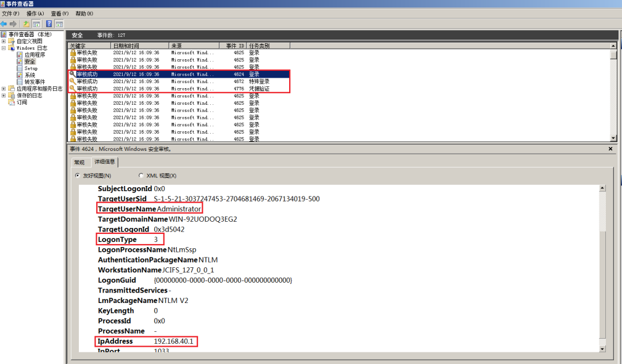Click the details pane scrollbar up arrow
This screenshot has width=622, height=364.
[x=602, y=188]
